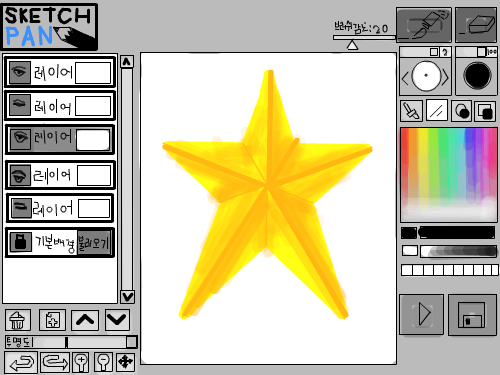Click the small black swatch below the palette
The width and height of the screenshot is (500, 375).
click(409, 233)
